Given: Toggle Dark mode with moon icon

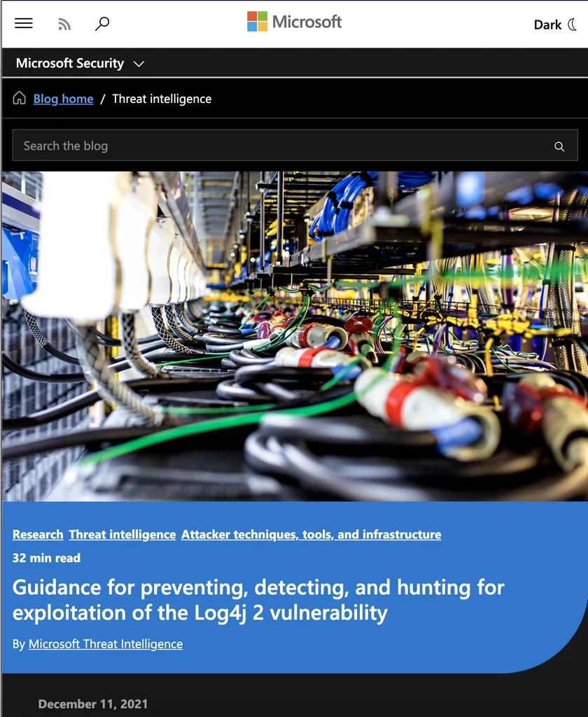Looking at the screenshot, I should [555, 25].
